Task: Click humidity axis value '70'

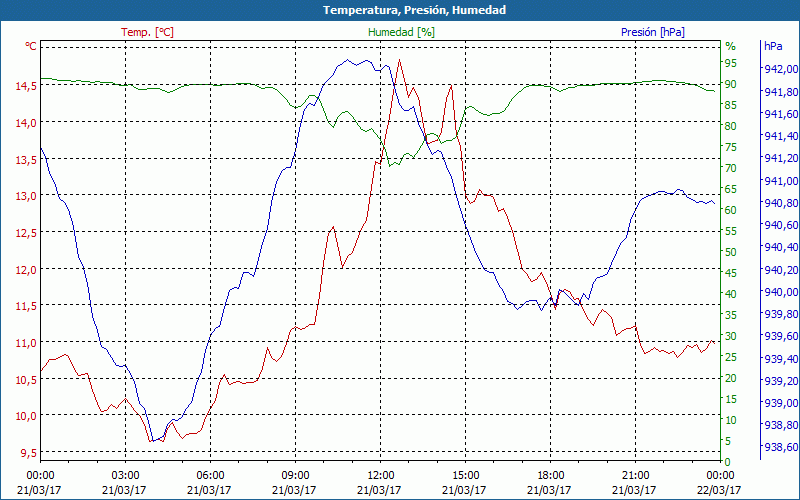Action: (731, 168)
